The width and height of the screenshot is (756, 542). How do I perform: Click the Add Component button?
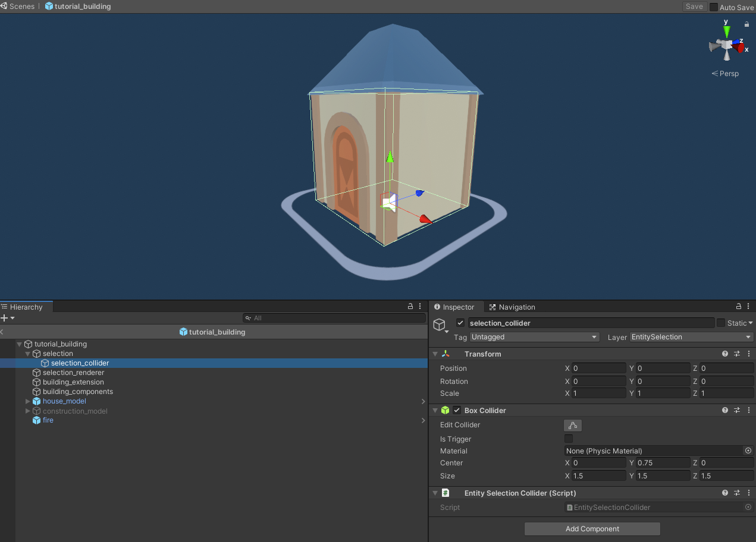(592, 529)
